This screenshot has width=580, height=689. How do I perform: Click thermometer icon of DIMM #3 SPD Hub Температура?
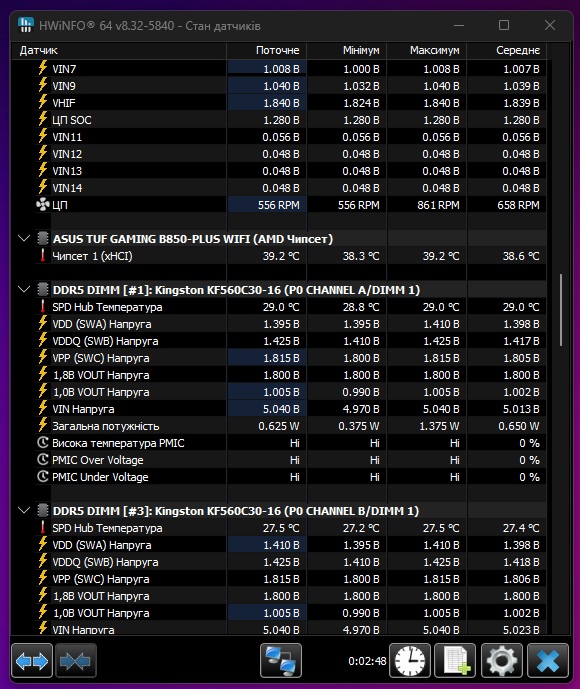point(43,528)
